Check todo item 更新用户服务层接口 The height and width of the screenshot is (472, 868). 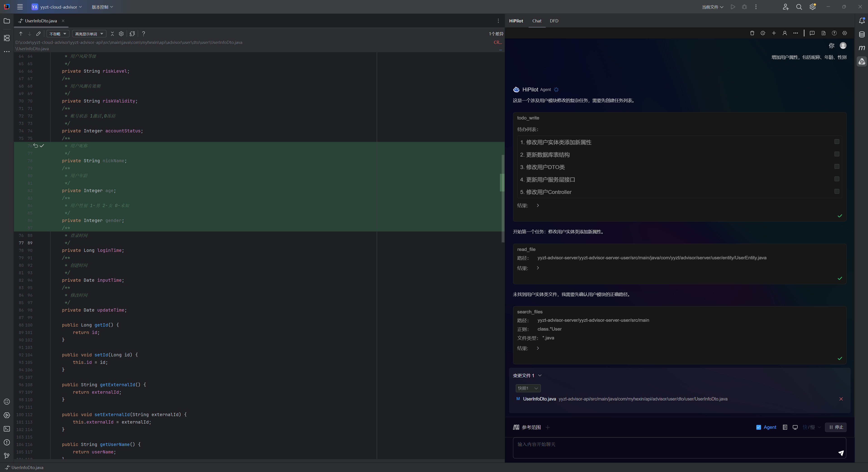[837, 179]
